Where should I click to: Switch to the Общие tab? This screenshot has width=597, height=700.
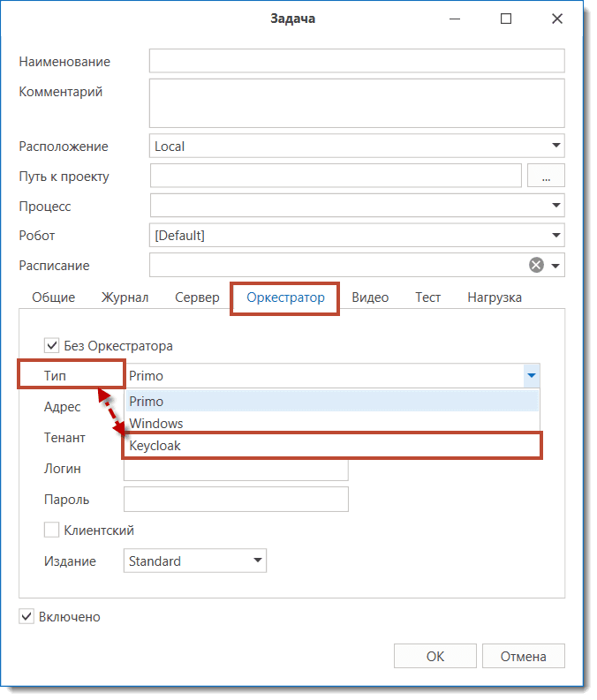pyautogui.click(x=54, y=297)
